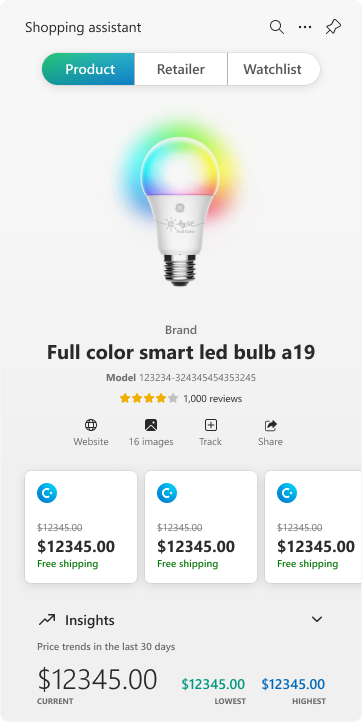Open the third partially visible offer card
Image resolution: width=362 pixels, height=722 pixels.
[313, 527]
